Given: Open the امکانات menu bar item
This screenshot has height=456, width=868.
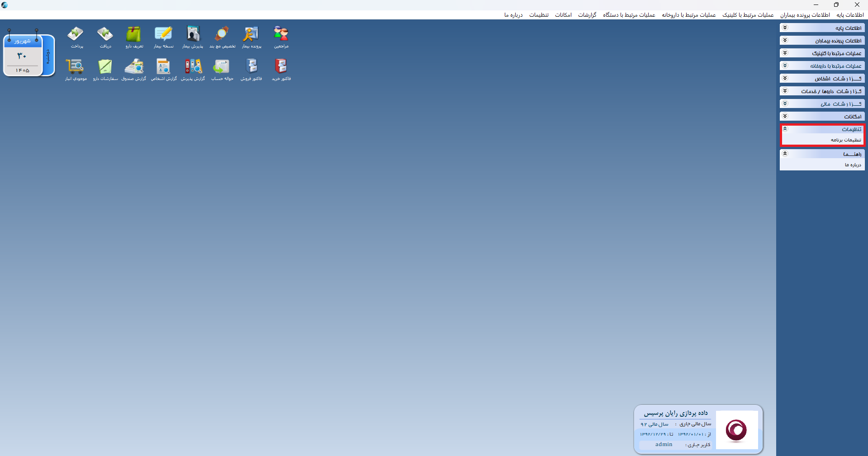Looking at the screenshot, I should (563, 15).
